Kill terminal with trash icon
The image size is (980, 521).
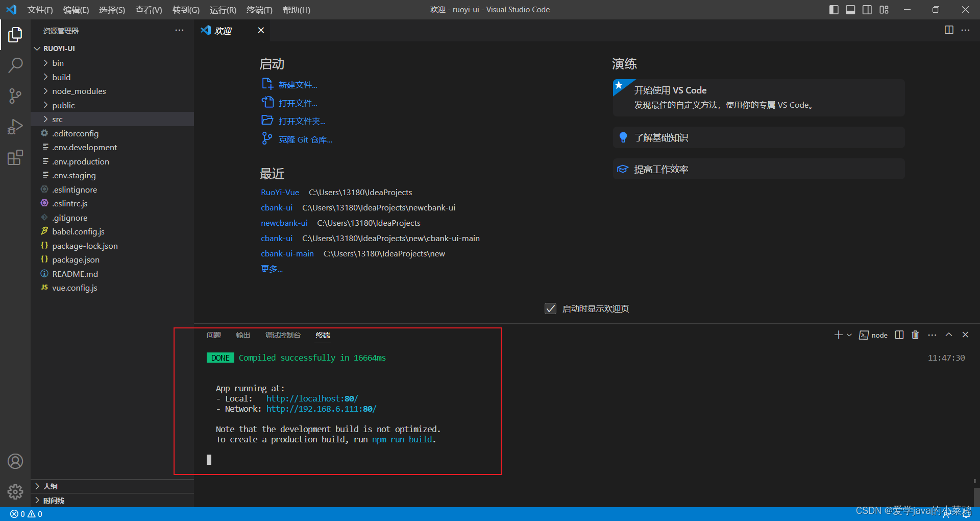point(915,335)
